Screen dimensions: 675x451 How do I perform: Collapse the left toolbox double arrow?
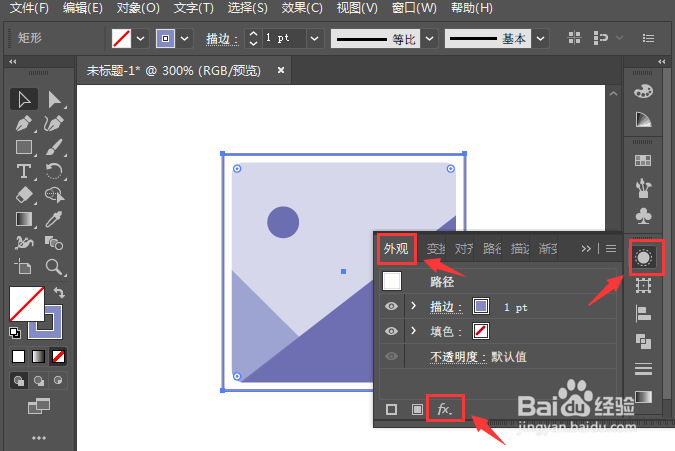point(12,62)
